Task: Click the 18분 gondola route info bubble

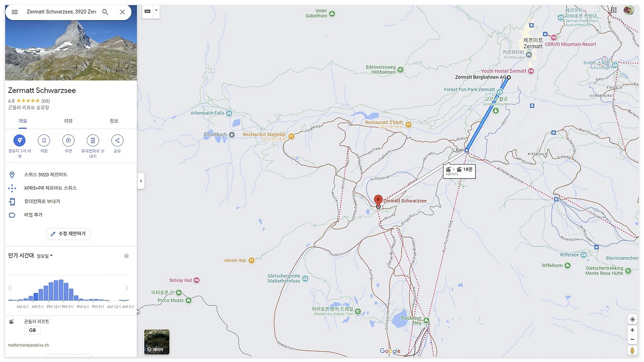Action: 460,171
